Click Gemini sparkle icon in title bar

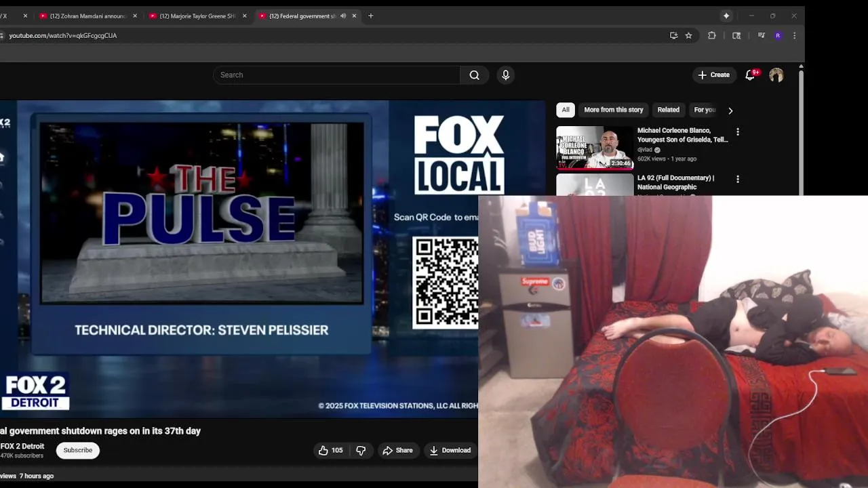pos(726,16)
